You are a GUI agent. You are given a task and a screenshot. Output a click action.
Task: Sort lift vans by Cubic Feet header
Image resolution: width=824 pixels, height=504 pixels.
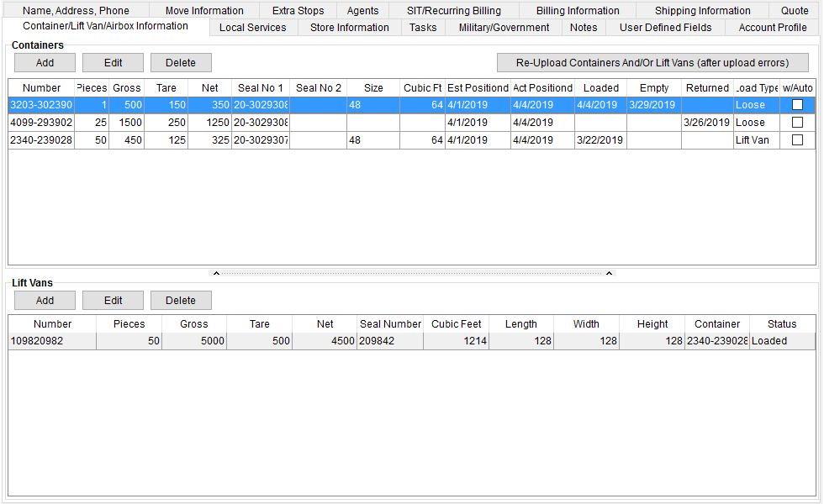(456, 324)
